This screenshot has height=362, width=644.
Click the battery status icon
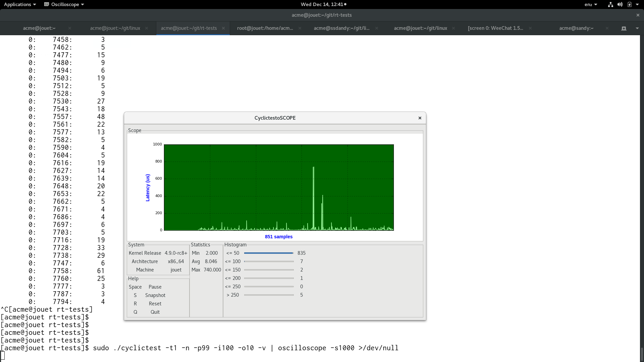point(630,4)
